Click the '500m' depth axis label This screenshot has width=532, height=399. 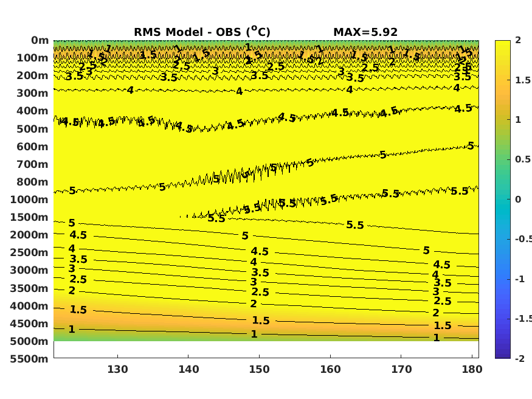pyautogui.click(x=33, y=130)
